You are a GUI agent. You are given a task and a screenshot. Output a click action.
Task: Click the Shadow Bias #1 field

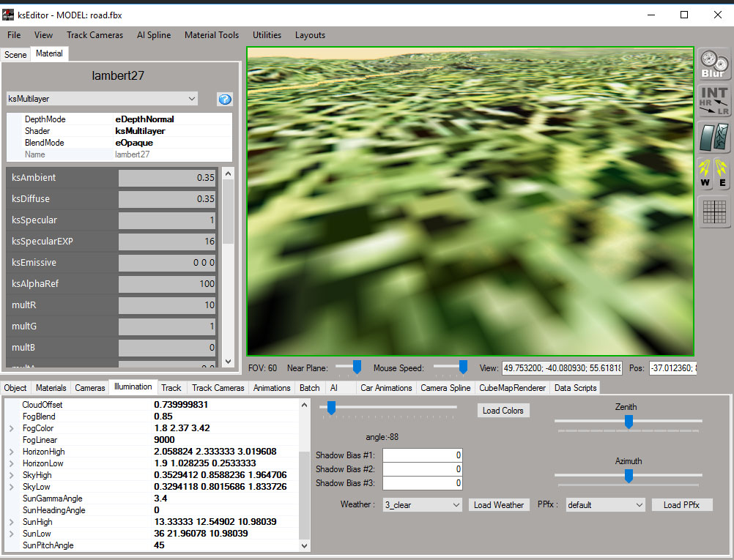click(422, 455)
